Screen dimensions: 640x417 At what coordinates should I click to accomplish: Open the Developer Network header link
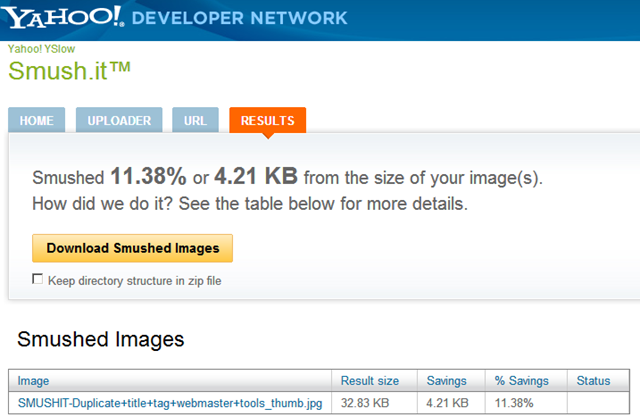click(240, 18)
